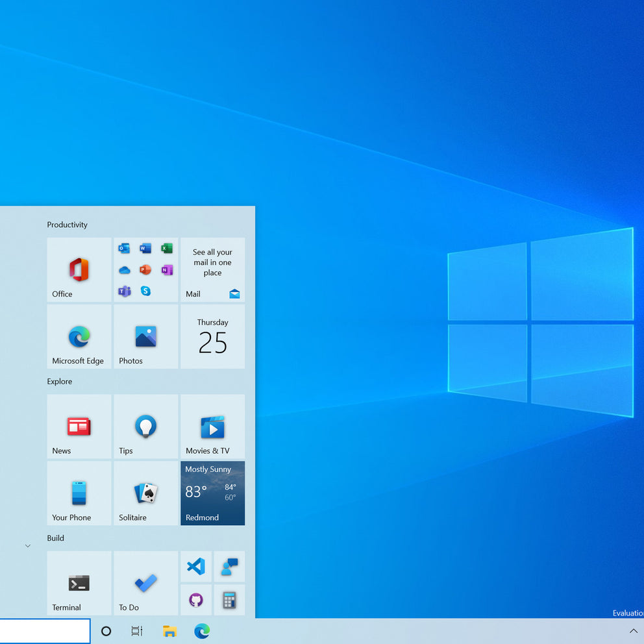The width and height of the screenshot is (644, 644).
Task: Open Terminal from the Build group
Action: (78, 583)
